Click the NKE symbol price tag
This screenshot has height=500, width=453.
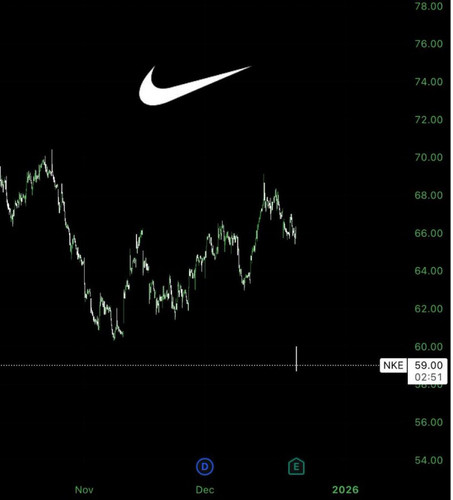[x=393, y=365]
